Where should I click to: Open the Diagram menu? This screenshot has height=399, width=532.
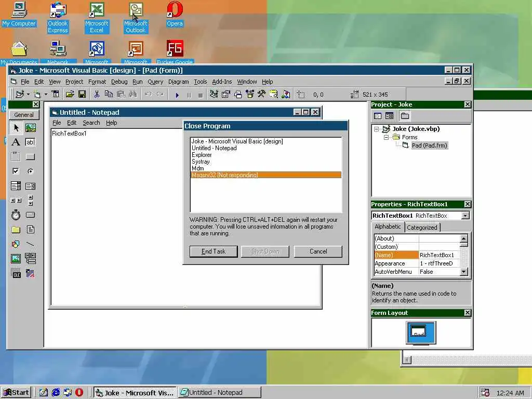pyautogui.click(x=179, y=82)
